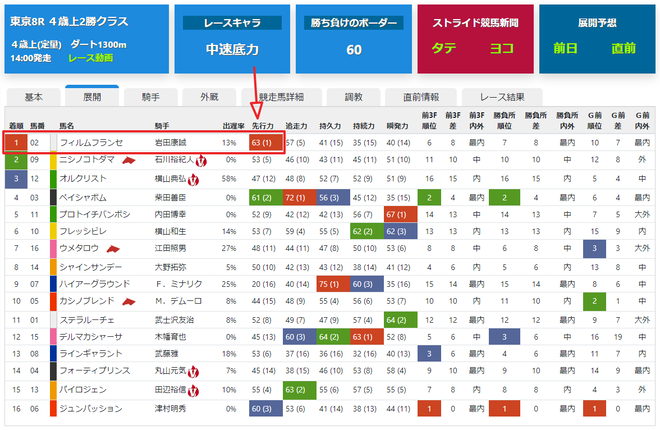Sort by the 追走力 column header
The height and width of the screenshot is (430, 660).
(x=296, y=126)
